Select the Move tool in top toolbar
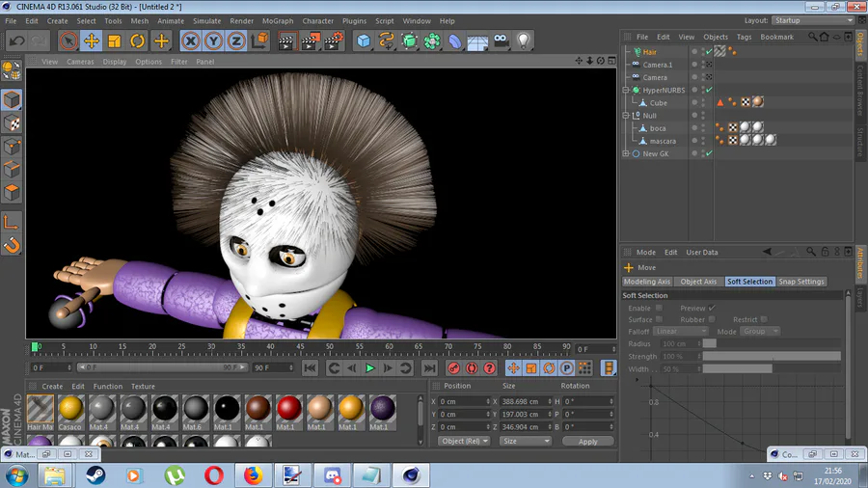The height and width of the screenshot is (488, 868). click(x=91, y=41)
